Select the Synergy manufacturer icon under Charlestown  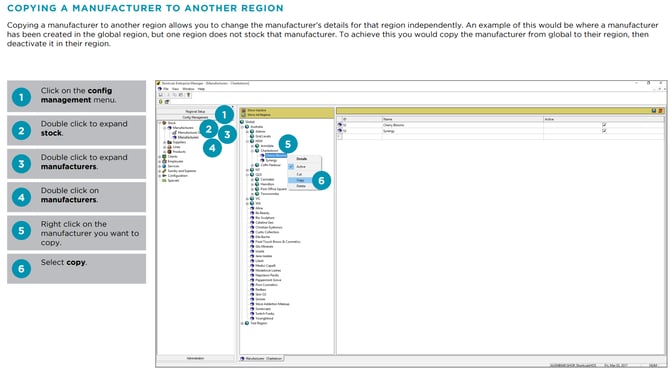[262, 160]
